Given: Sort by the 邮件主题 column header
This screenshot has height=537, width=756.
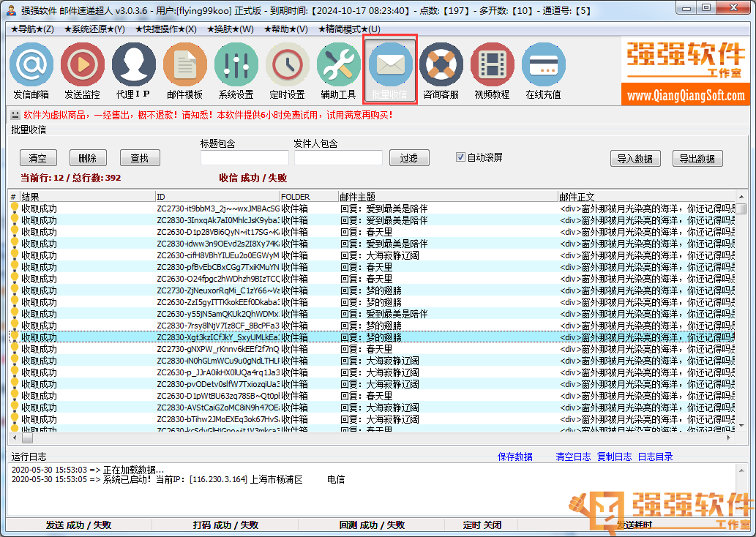Looking at the screenshot, I should point(448,197).
